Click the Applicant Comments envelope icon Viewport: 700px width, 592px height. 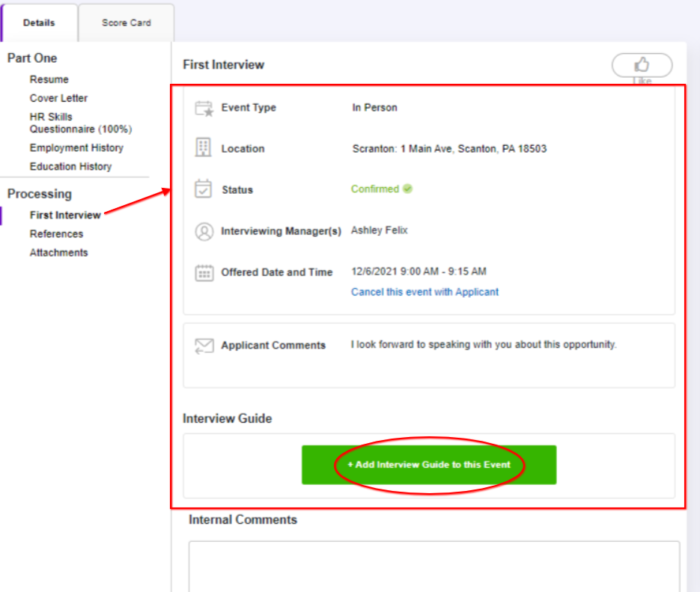(204, 345)
